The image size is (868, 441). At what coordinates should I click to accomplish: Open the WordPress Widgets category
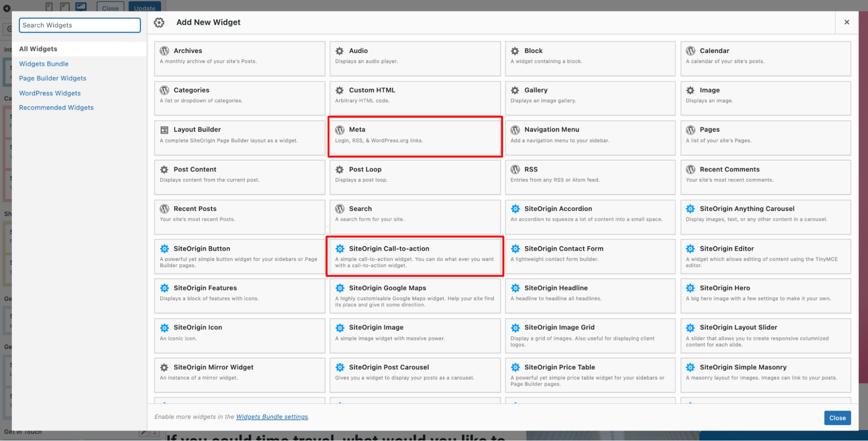pyautogui.click(x=50, y=93)
